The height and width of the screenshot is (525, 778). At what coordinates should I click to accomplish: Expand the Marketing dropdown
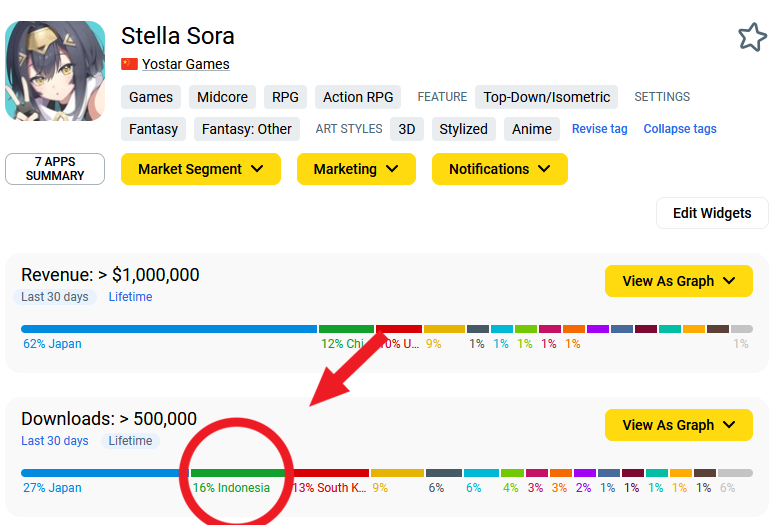pos(356,169)
